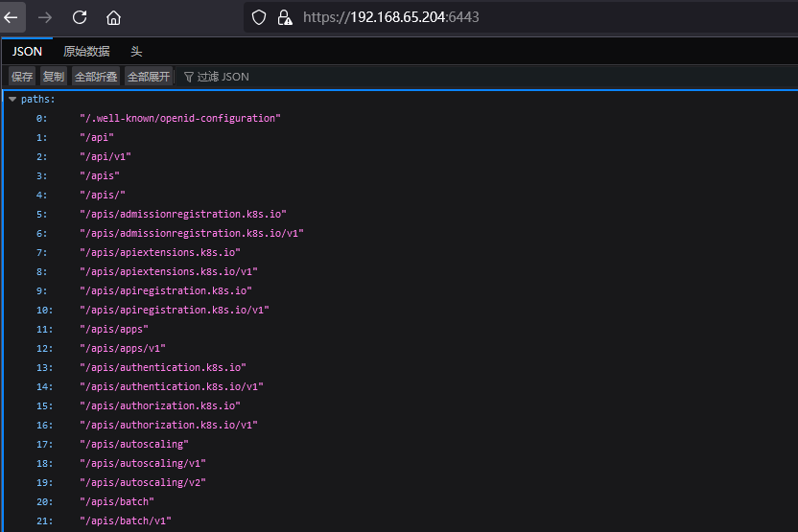Select the "/apis/batch" value in row 20
This screenshot has width=798, height=532.
[x=117, y=501]
